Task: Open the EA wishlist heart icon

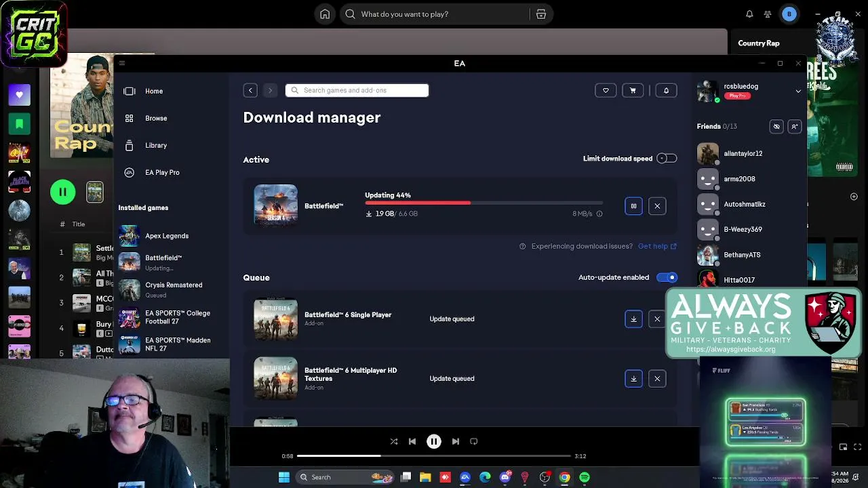Action: click(x=606, y=90)
